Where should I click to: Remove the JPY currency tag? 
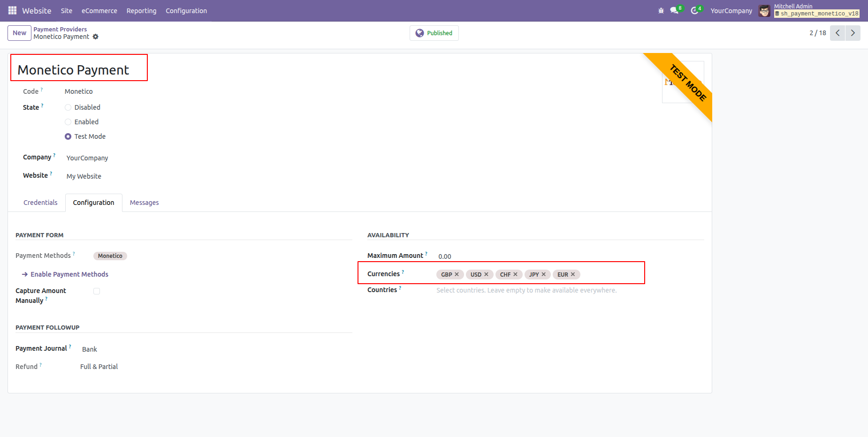[544, 274]
